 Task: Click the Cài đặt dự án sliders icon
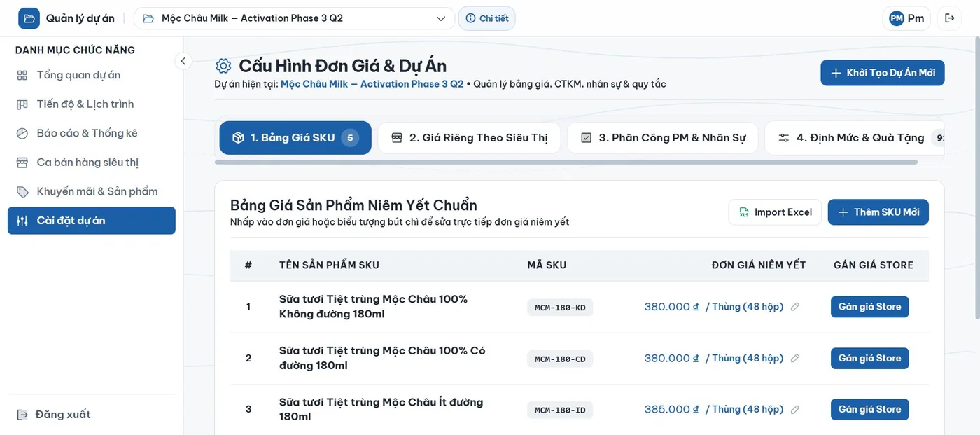[22, 221]
